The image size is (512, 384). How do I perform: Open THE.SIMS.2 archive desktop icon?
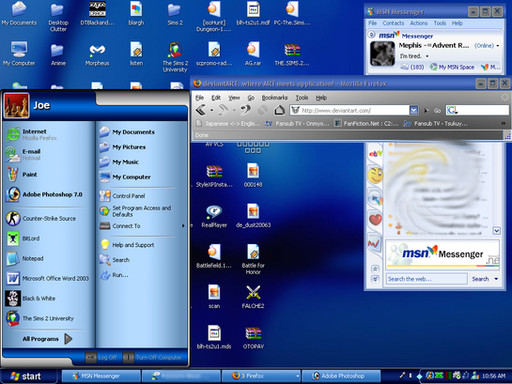tap(292, 55)
